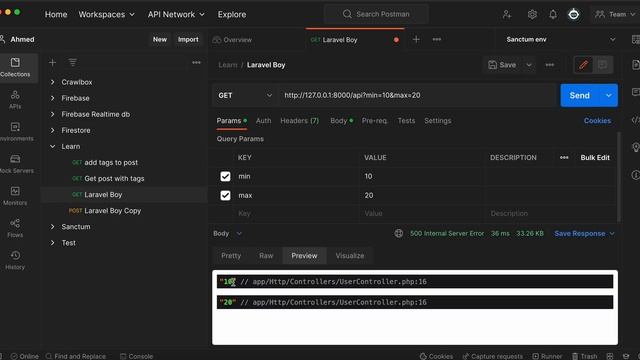Select the Raw response view
The image size is (640, 360).
point(266,256)
